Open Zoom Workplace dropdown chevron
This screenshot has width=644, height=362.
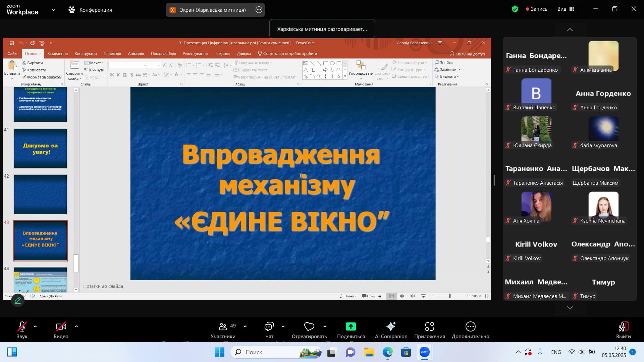point(54,10)
